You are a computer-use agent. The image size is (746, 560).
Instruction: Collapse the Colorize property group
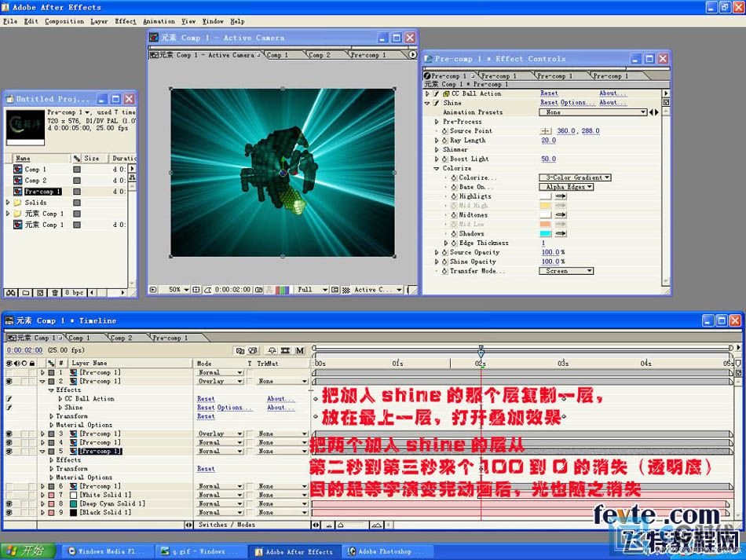[x=437, y=168]
